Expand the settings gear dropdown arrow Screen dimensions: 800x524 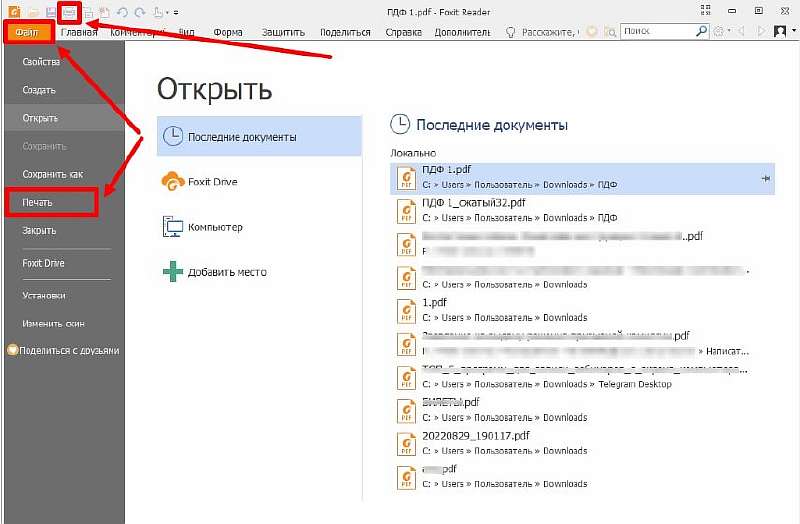point(729,32)
